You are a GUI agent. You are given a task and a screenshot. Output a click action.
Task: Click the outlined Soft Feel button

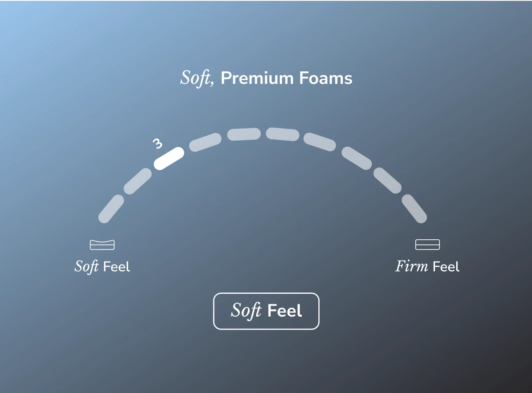[266, 311]
